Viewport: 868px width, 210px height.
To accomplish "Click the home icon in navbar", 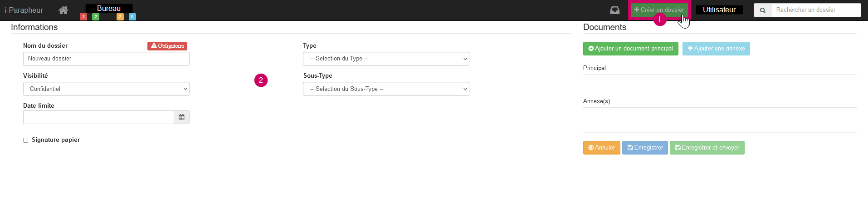I will [x=63, y=10].
